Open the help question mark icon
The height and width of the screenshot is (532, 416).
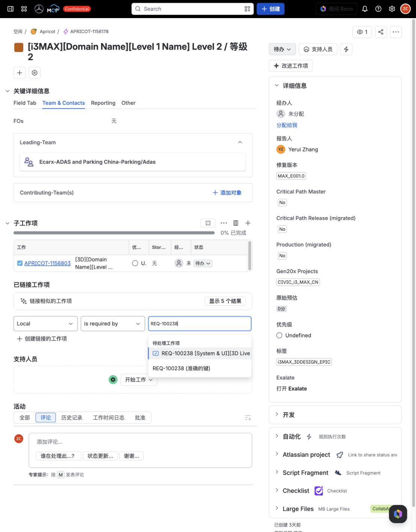point(378,9)
